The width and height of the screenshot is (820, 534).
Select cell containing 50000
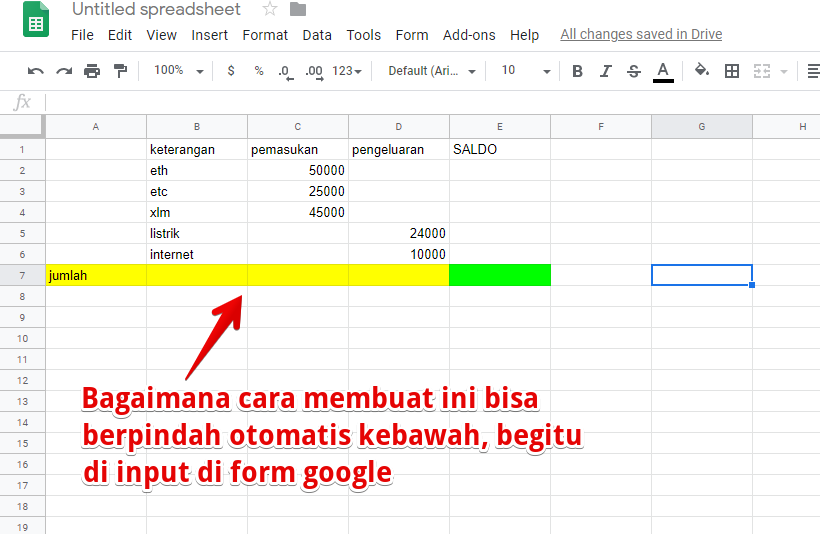click(298, 171)
